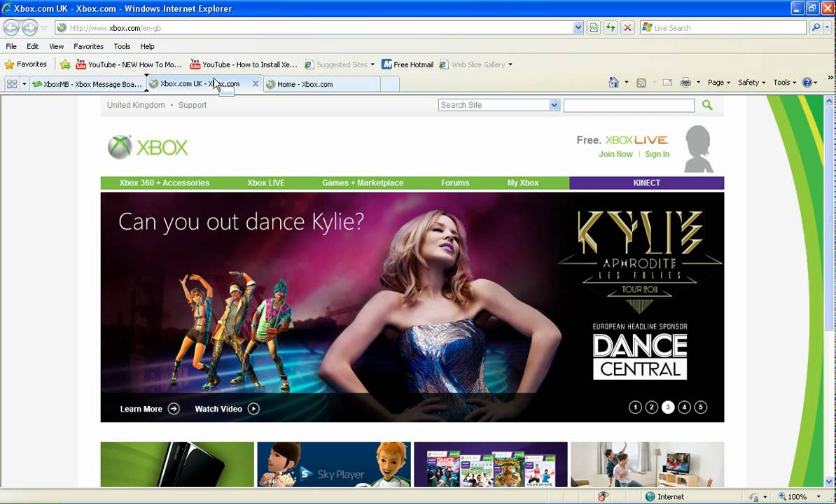Click the RSS feeds icon

(x=641, y=83)
